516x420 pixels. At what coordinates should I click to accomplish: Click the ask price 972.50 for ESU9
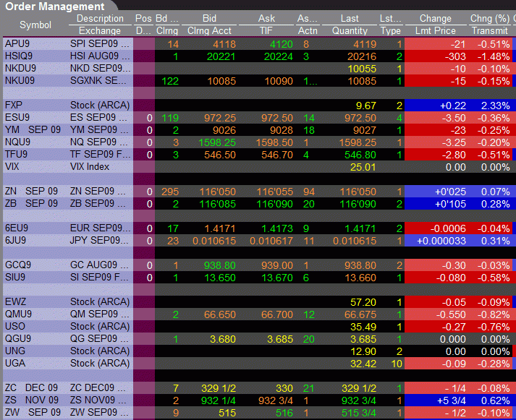277,118
